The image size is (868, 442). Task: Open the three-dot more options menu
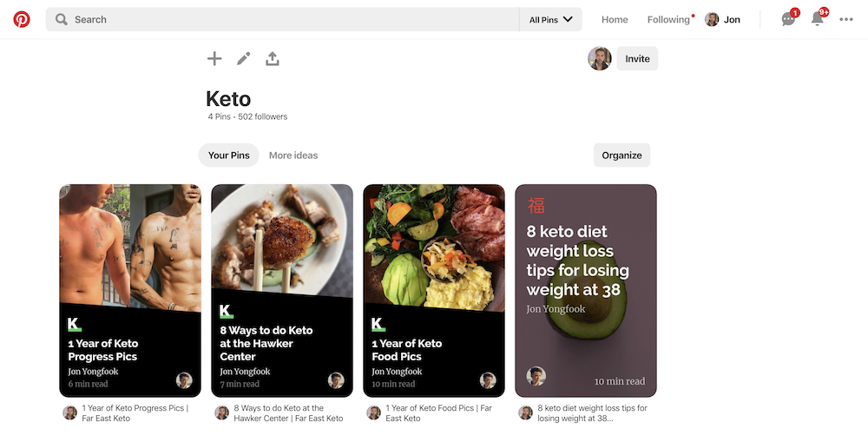845,19
